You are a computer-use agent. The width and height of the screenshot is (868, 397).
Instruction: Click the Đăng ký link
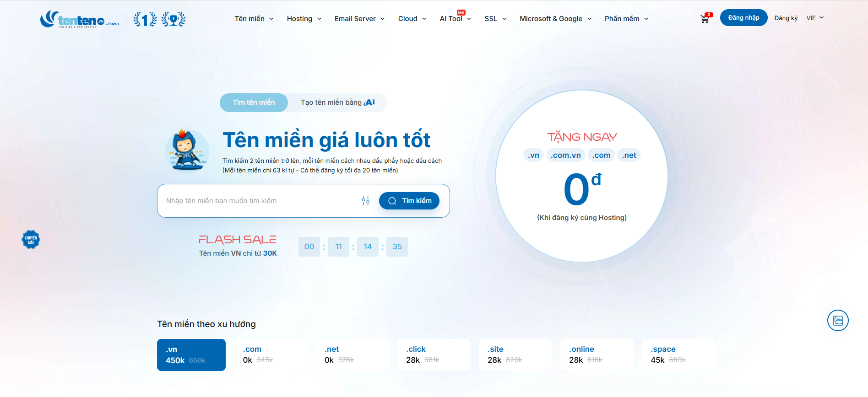click(x=786, y=18)
